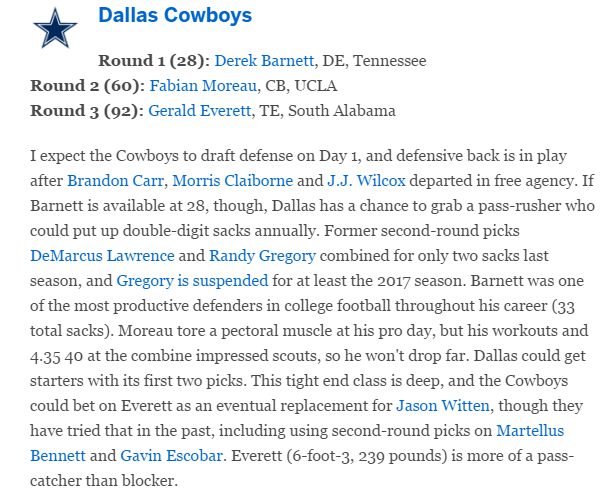This screenshot has width=614, height=497.
Task: Read the 'Gregory is suspended' article link
Action: tap(192, 281)
